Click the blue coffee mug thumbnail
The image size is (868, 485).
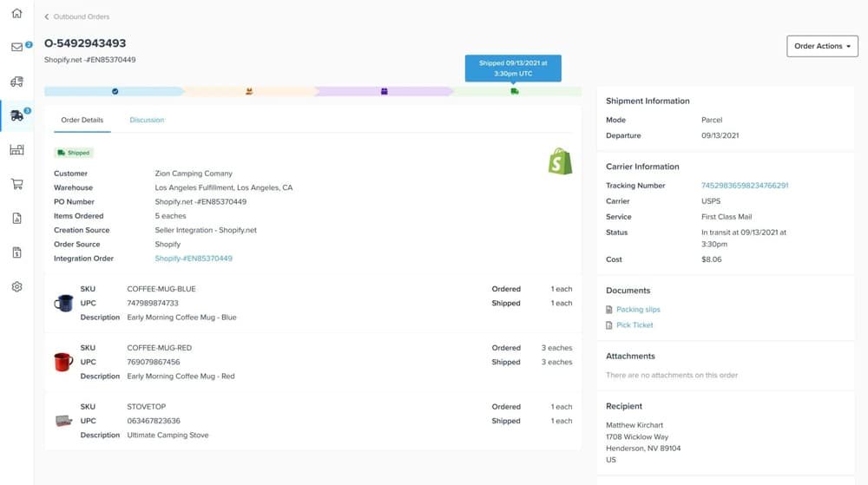point(63,303)
